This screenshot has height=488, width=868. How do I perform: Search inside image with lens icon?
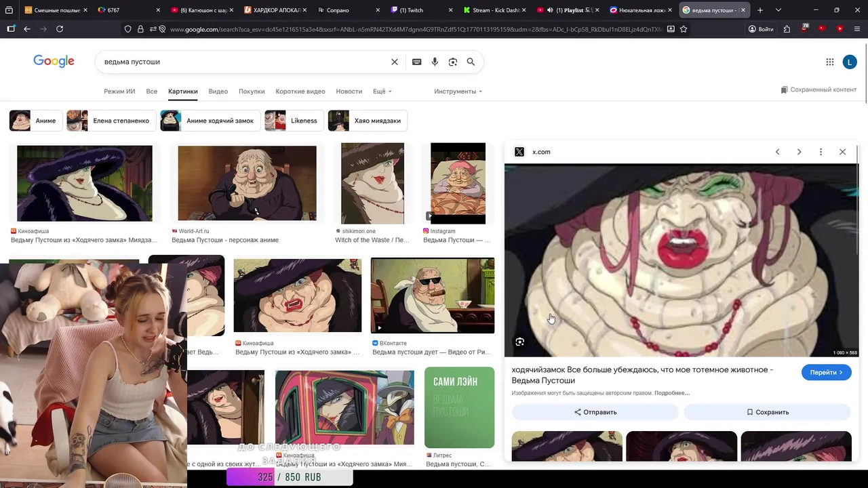point(519,342)
